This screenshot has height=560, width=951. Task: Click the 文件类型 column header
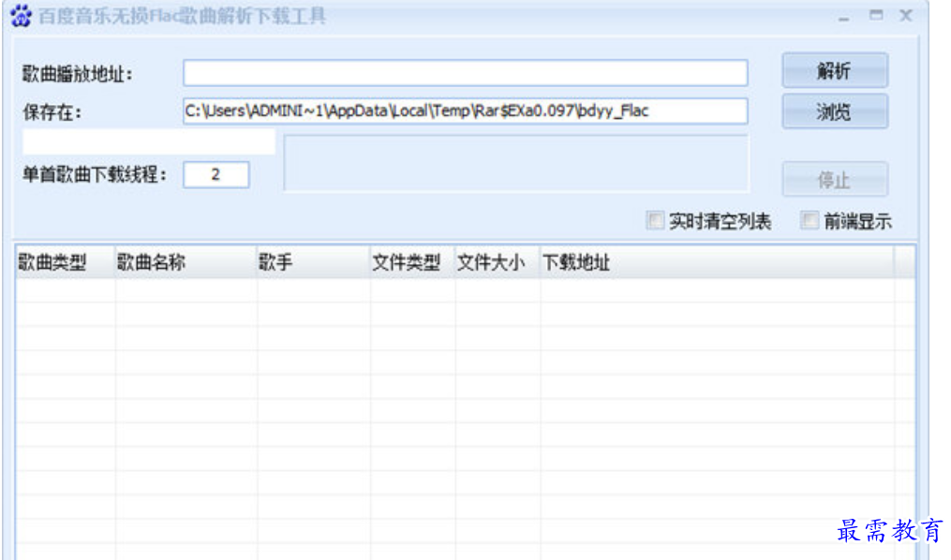point(412,262)
